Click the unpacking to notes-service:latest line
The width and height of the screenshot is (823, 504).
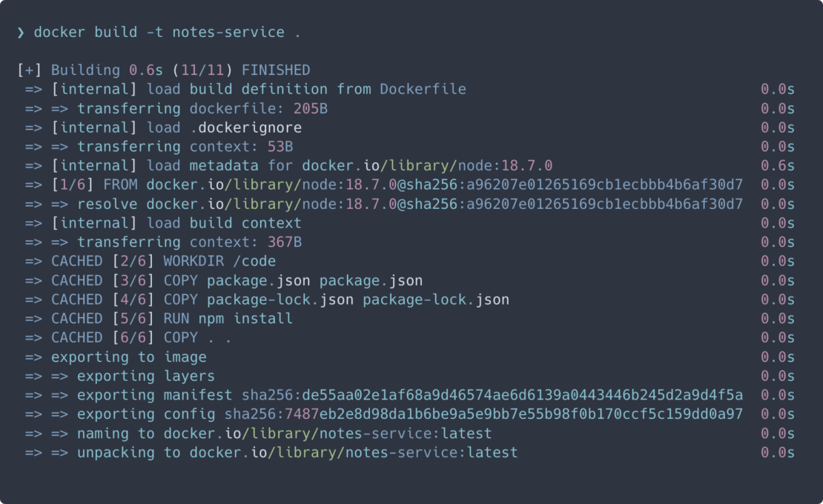[297, 453]
